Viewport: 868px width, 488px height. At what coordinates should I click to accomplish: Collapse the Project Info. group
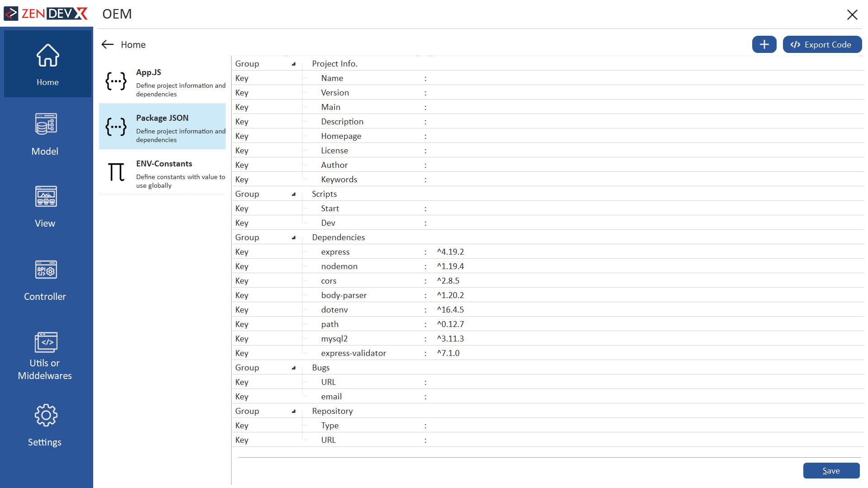coord(294,64)
